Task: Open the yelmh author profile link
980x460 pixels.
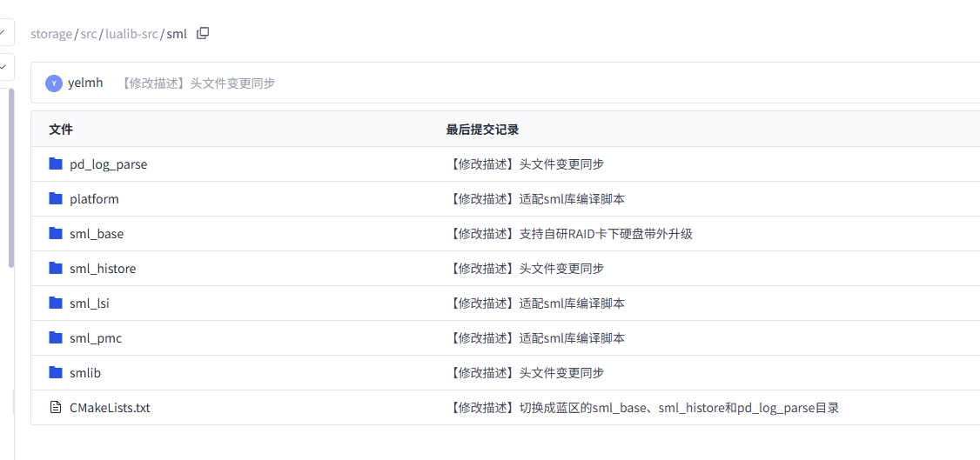Action: click(x=85, y=83)
